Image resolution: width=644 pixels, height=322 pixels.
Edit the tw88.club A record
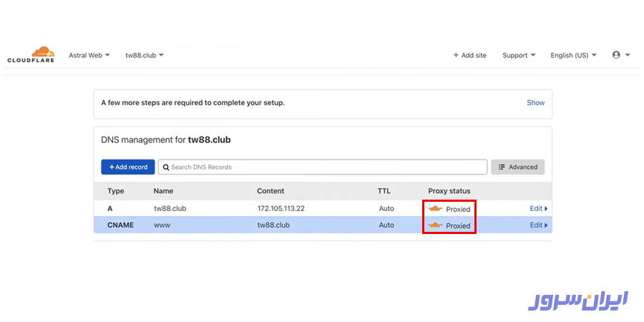[x=538, y=209]
